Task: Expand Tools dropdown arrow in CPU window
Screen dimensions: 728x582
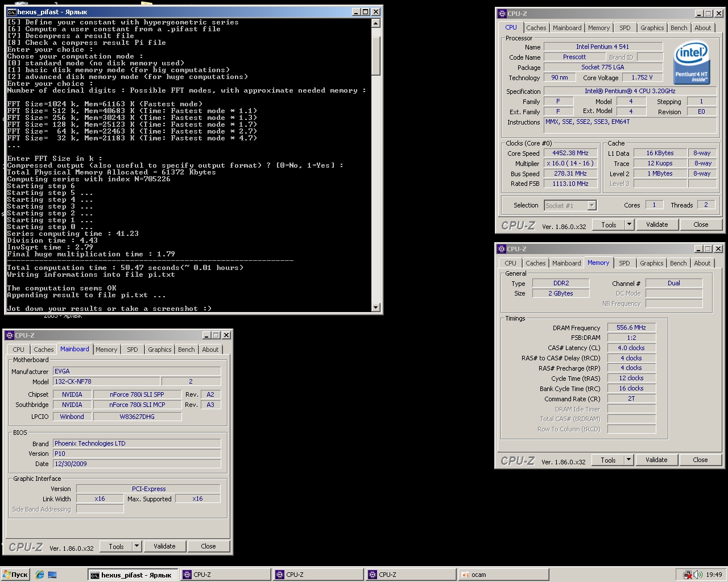Action: (x=629, y=225)
